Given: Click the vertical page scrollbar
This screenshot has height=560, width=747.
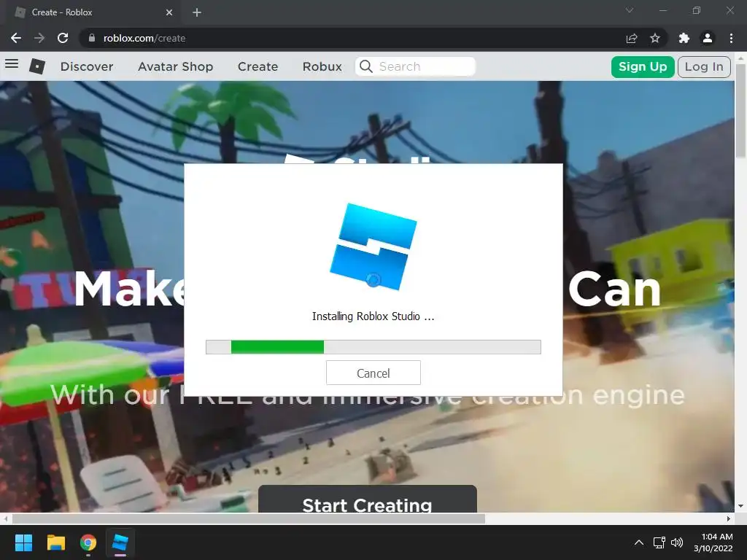Looking at the screenshot, I should tap(740, 111).
